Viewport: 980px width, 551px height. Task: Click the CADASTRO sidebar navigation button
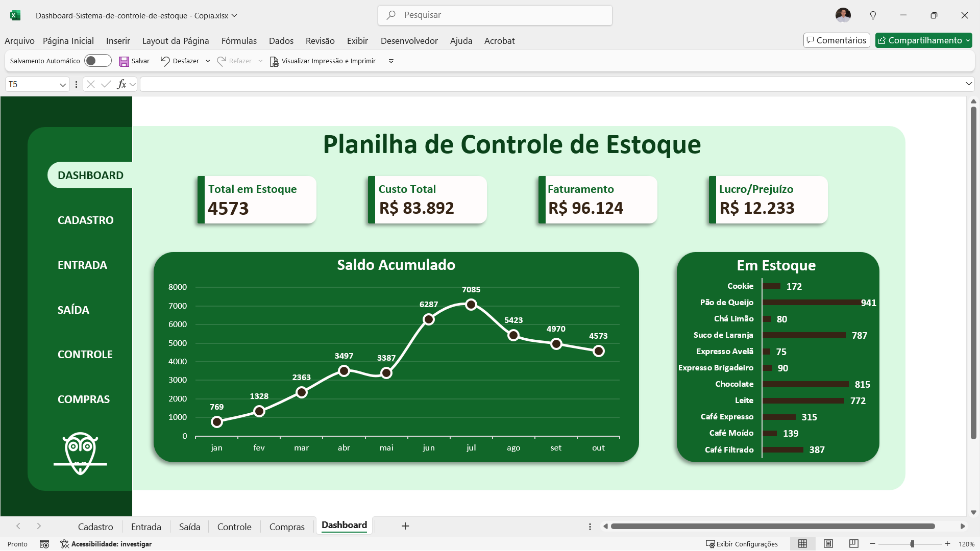[x=86, y=220]
